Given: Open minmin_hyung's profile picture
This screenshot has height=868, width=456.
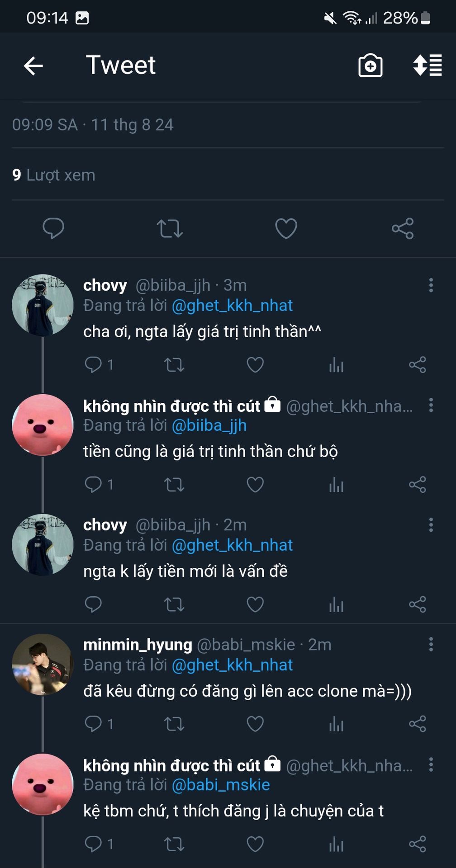Looking at the screenshot, I should click(x=43, y=665).
